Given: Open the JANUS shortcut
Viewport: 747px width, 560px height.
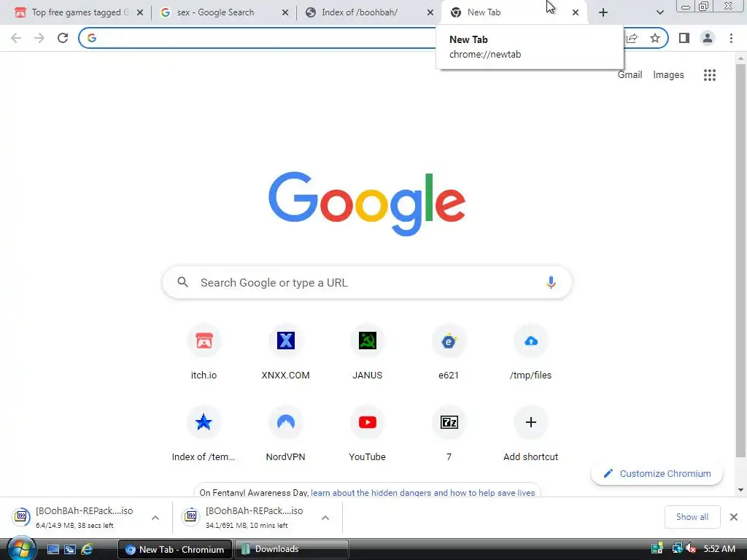Looking at the screenshot, I should (x=368, y=353).
